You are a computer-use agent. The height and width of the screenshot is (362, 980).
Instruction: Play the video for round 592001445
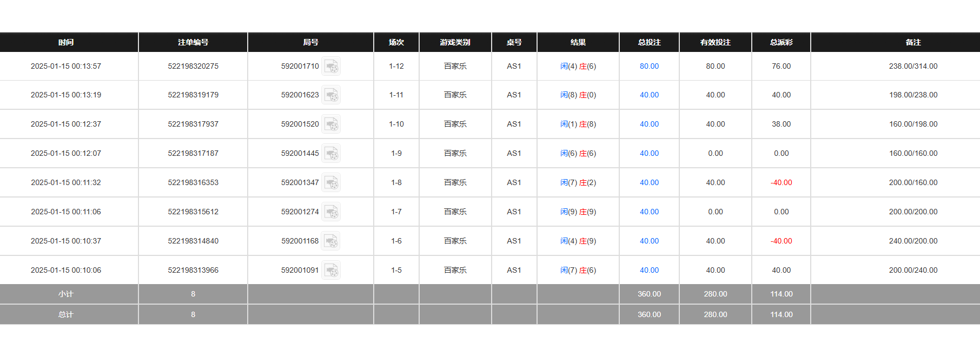pos(331,154)
